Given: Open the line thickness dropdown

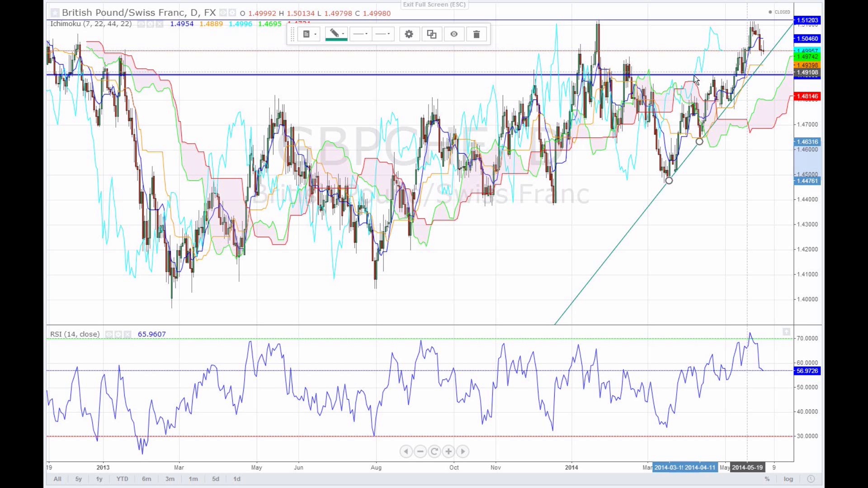Looking at the screenshot, I should click(x=383, y=34).
